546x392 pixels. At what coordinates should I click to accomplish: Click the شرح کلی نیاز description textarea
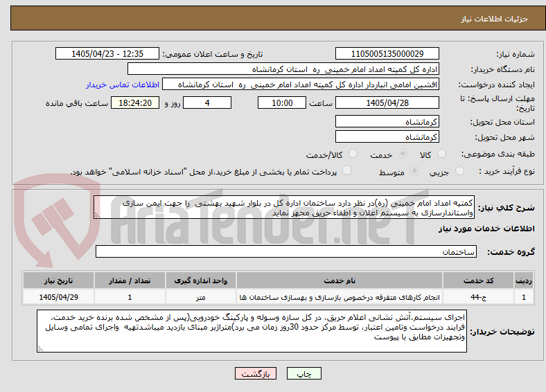tap(284, 207)
